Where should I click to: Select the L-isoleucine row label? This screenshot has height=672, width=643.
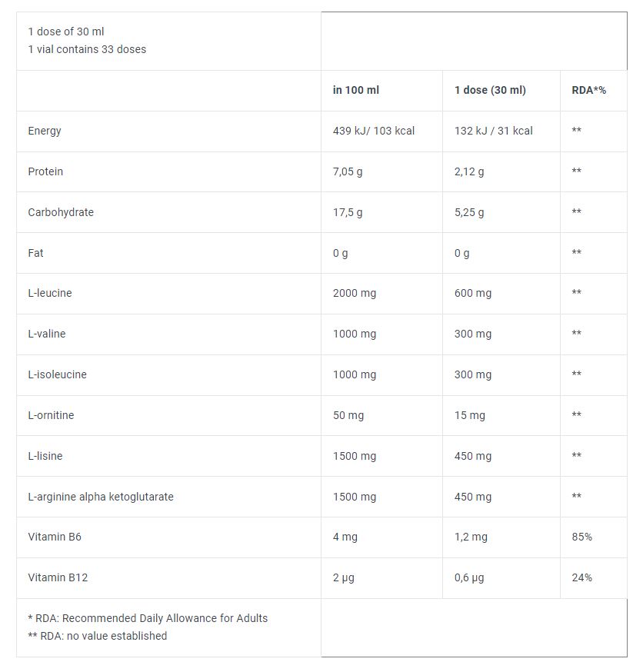click(57, 374)
